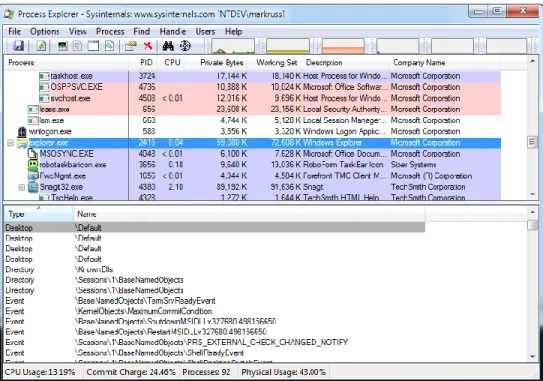The width and height of the screenshot is (543, 381).
Task: Click the handle pane scrollbar up arrow
Action: (x=533, y=212)
